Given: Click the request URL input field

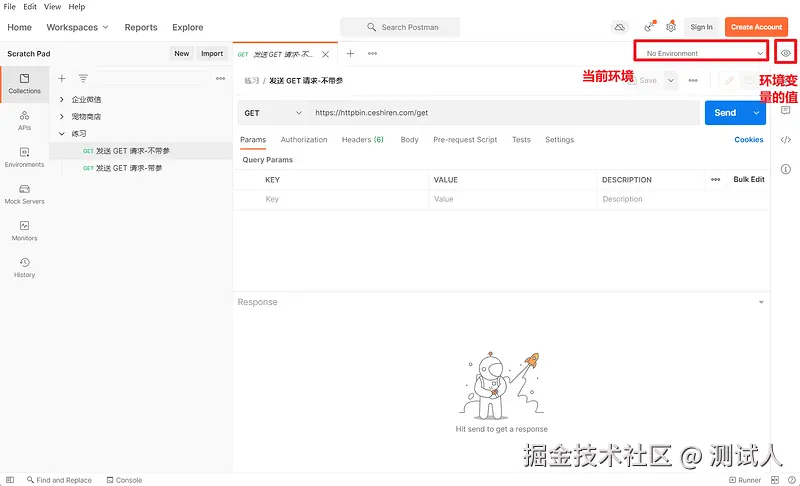Looking at the screenshot, I should coord(504,113).
